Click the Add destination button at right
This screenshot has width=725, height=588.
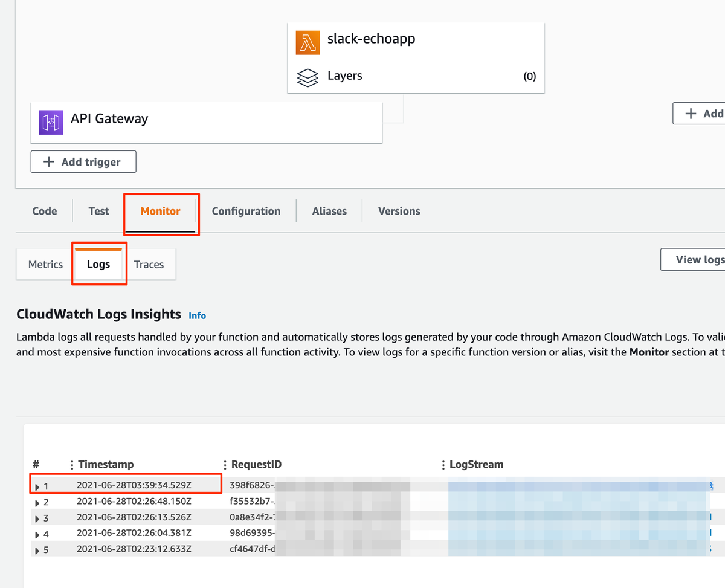pos(699,114)
